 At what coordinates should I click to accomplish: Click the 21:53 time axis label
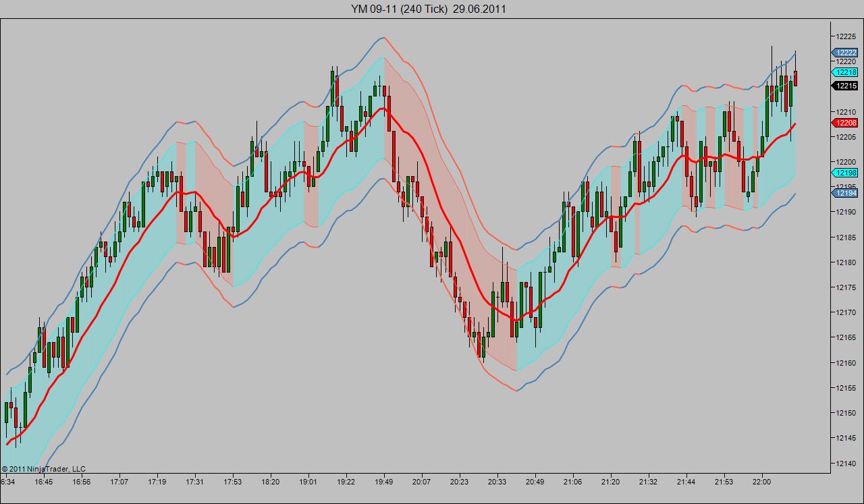tap(724, 482)
